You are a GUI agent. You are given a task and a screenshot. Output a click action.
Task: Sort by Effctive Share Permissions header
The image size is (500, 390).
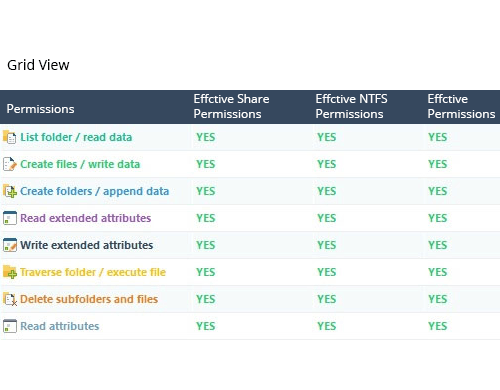pyautogui.click(x=231, y=106)
